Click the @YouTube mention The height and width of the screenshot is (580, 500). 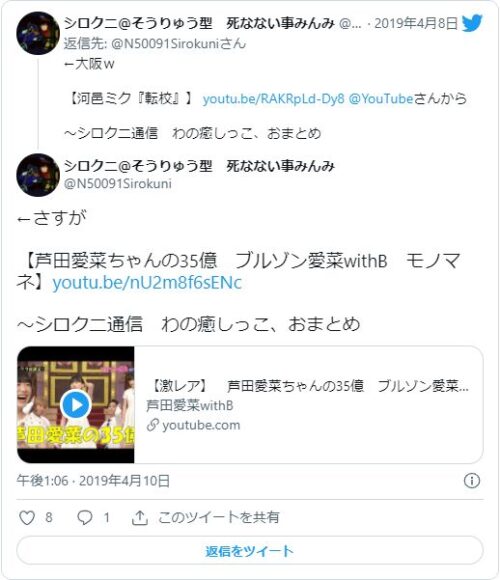pyautogui.click(x=381, y=99)
